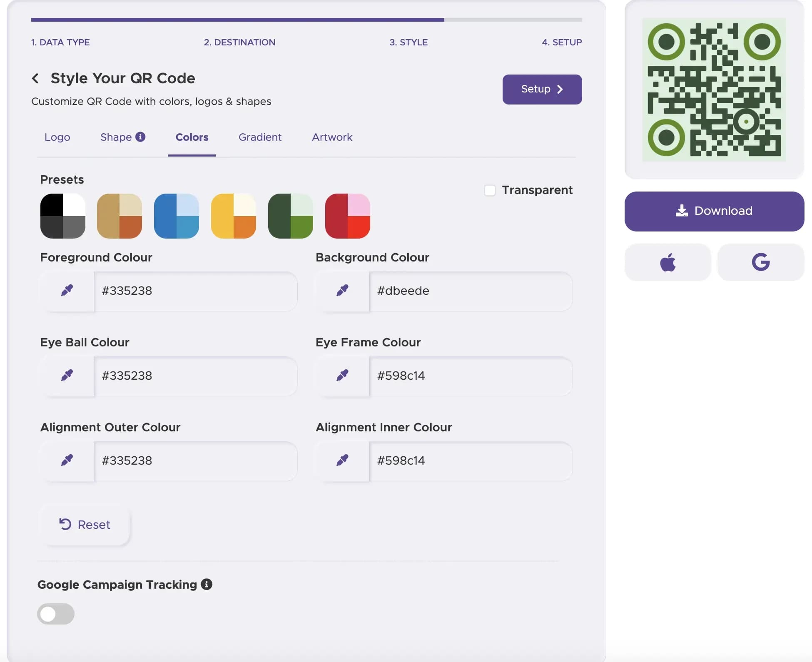812x662 pixels.
Task: Apply the dark green preset swatch
Action: click(x=291, y=216)
